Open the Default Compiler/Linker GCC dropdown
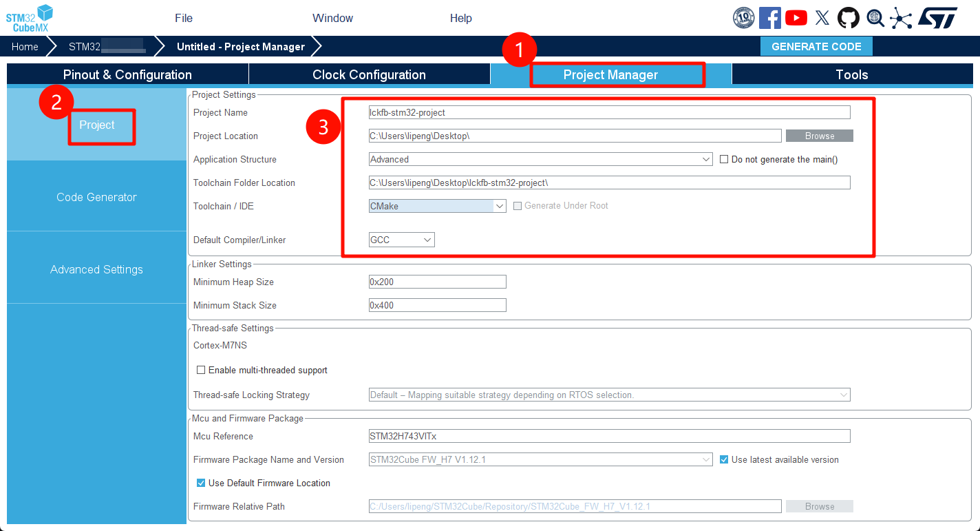 click(402, 240)
